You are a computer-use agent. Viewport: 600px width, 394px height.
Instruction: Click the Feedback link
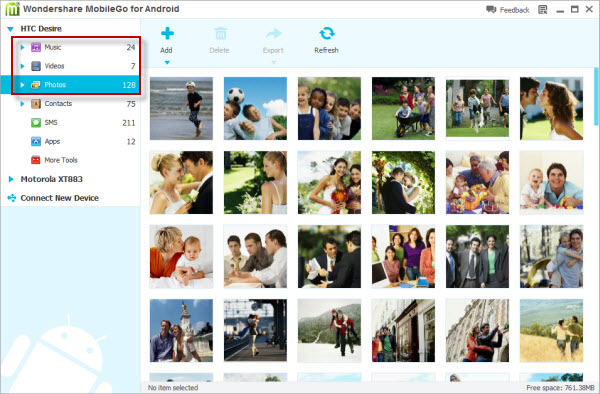[514, 10]
